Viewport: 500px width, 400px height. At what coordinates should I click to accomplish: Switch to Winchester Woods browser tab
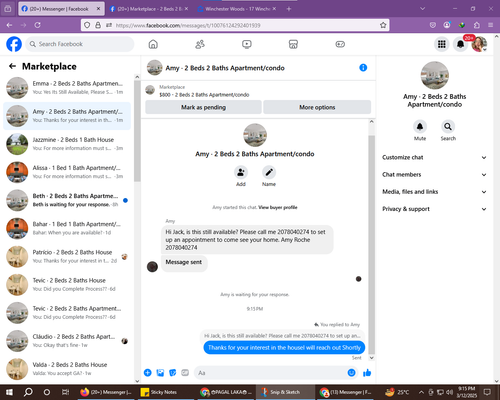coord(237,9)
